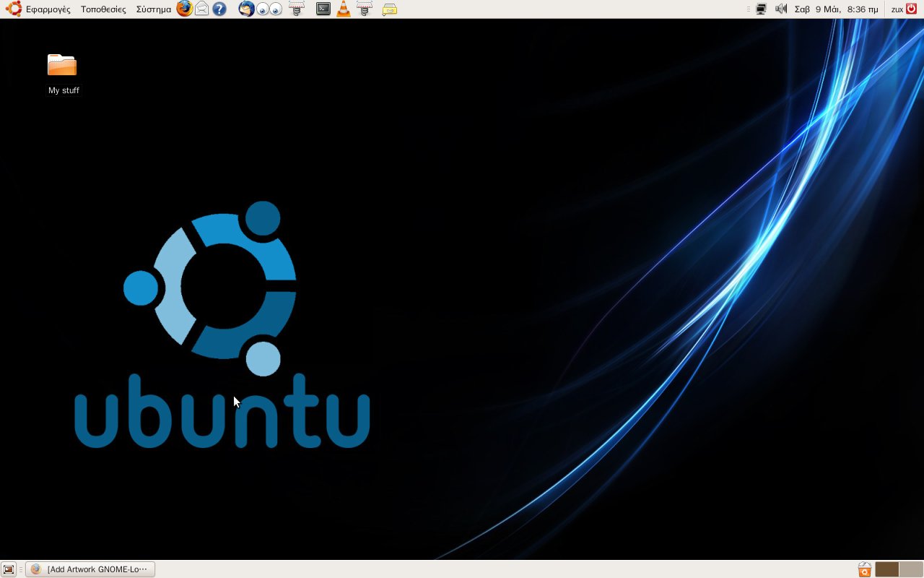Click the xeyes googly eyes applet
This screenshot has height=578, width=924.
coord(270,9)
